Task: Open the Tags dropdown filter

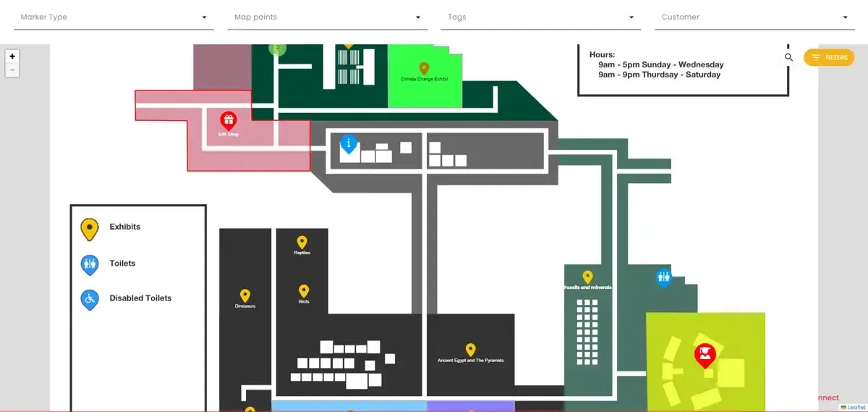Action: [x=540, y=17]
